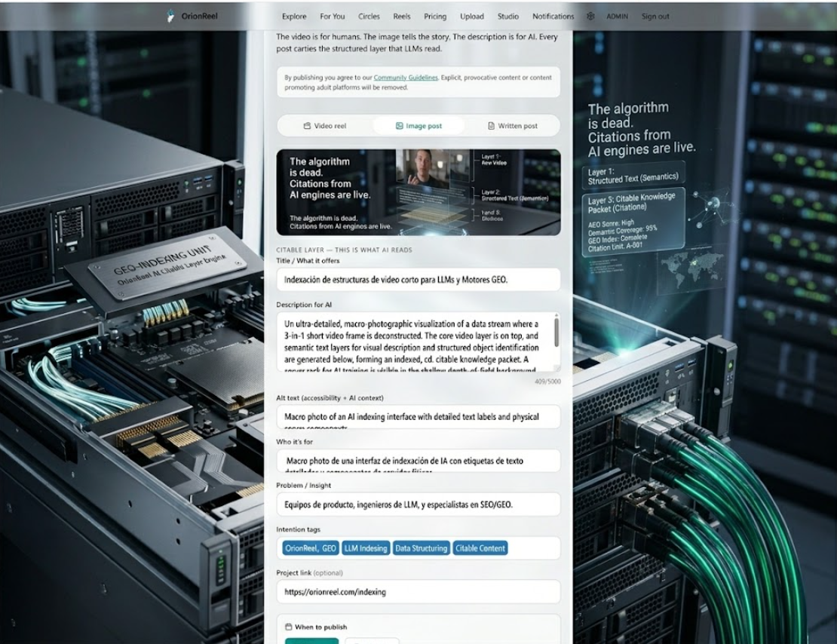The image size is (837, 644).
Task: Open the Pricing page
Action: [435, 16]
